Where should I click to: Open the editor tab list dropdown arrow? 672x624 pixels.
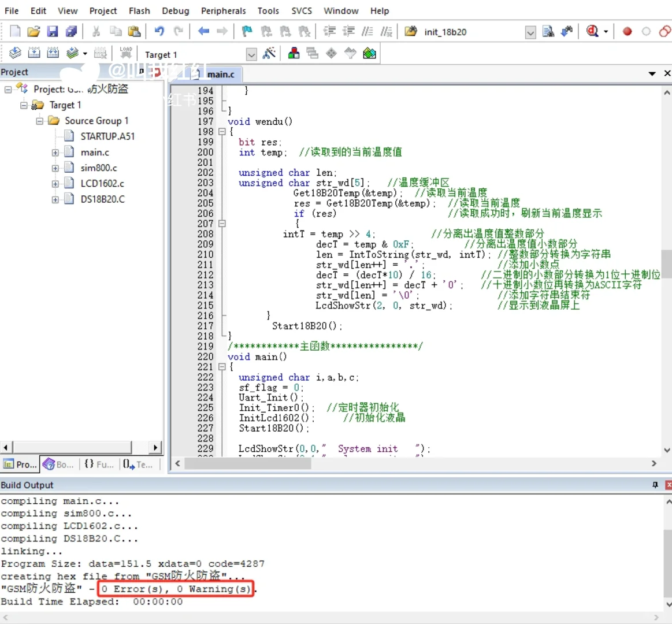[x=652, y=74]
